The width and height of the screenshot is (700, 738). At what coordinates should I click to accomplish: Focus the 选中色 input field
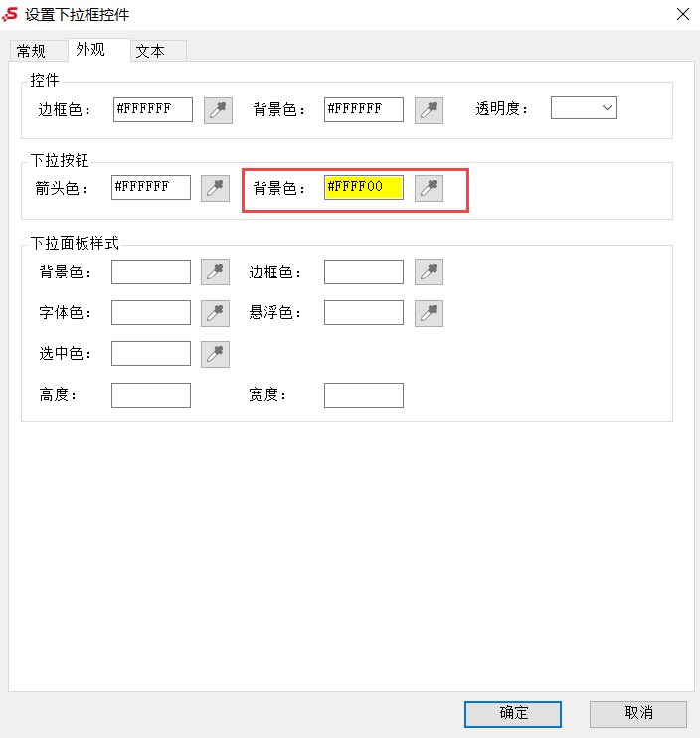click(x=151, y=353)
